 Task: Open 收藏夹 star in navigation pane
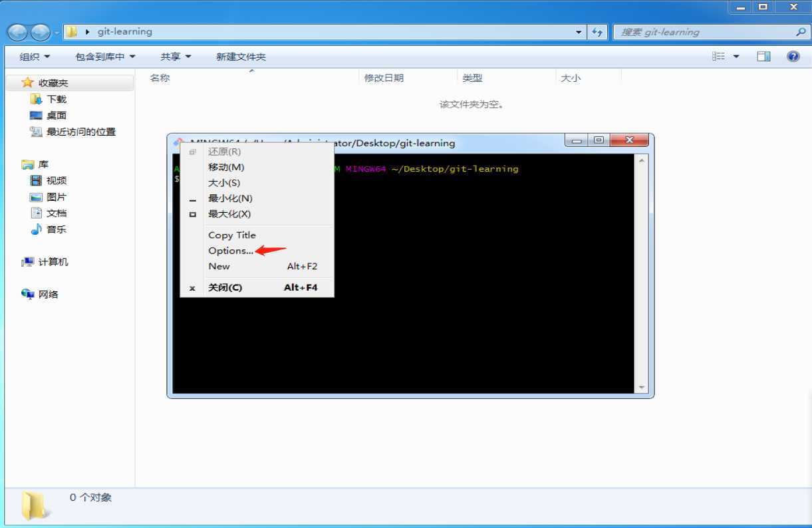27,82
